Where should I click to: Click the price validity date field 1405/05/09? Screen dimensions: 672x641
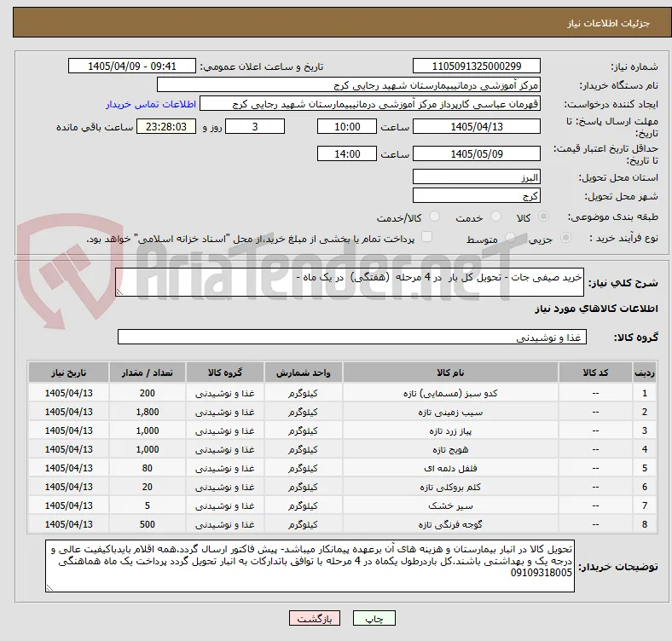pyautogui.click(x=476, y=153)
